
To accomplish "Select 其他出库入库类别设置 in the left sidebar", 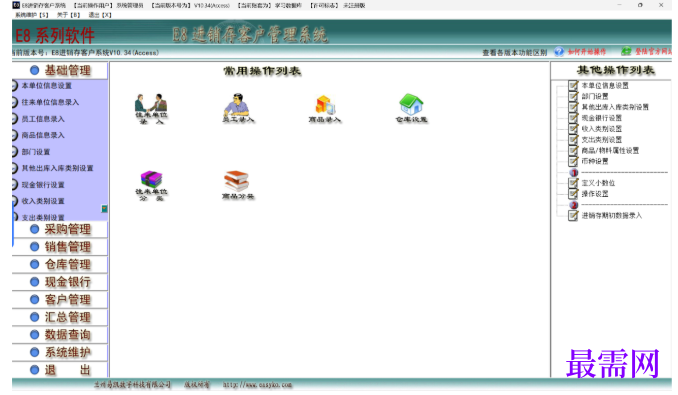I will (57, 168).
